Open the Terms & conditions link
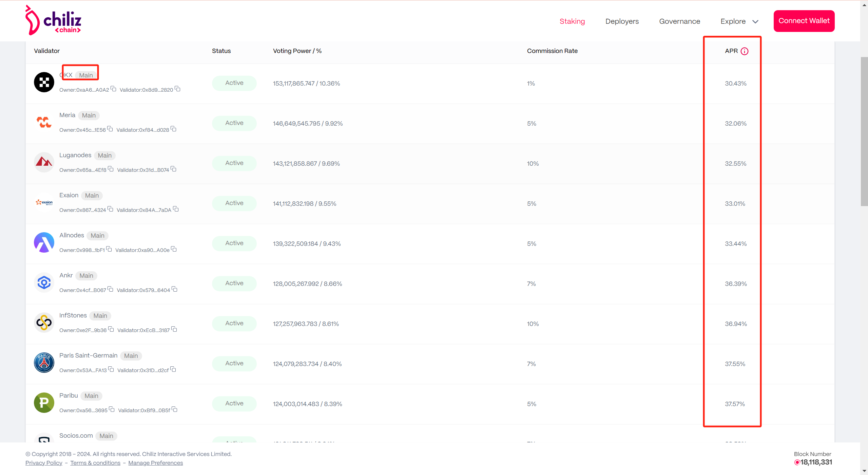Viewport: 868px width, 475px height. (95, 463)
